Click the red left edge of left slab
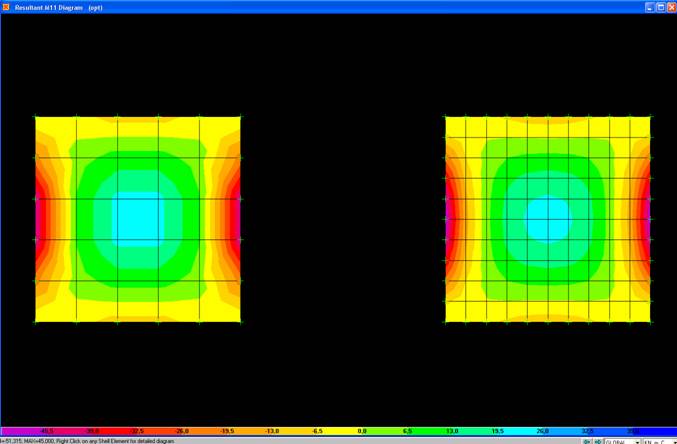Screen dimensions: 677x444 [41, 218]
